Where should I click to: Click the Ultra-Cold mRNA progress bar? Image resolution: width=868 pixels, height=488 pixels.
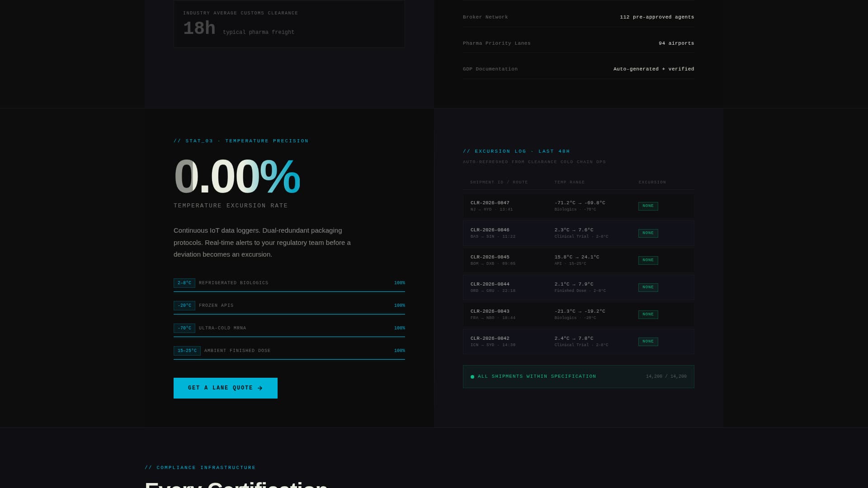click(x=289, y=337)
